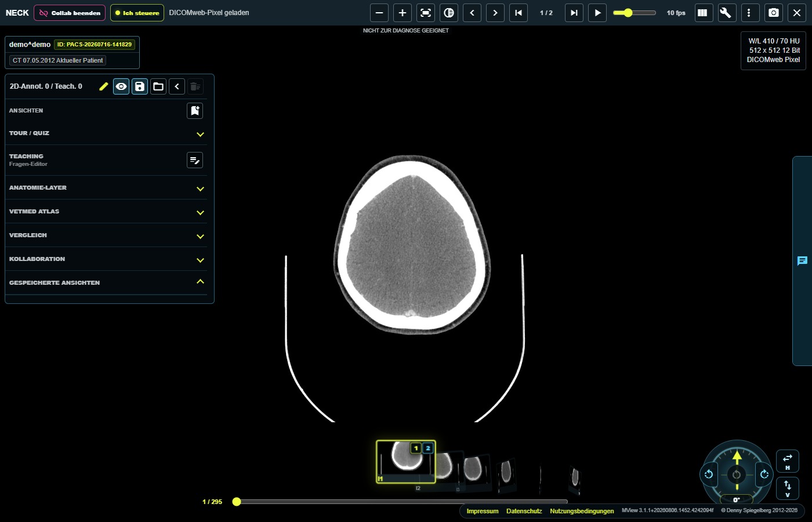This screenshot has width=812, height=522.
Task: Click the W/L 410 / 70 HU info box
Action: [773, 50]
